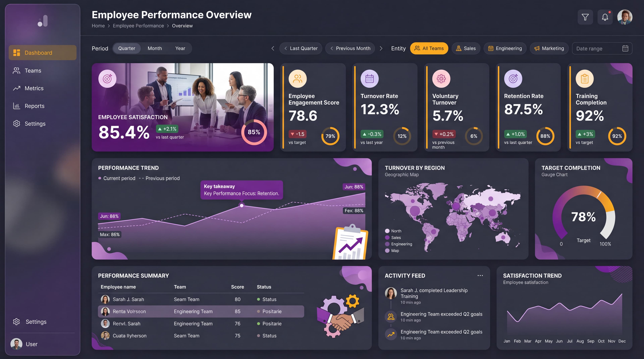
Task: Click handshake gears illustration in Performance Summary
Action: point(340,316)
